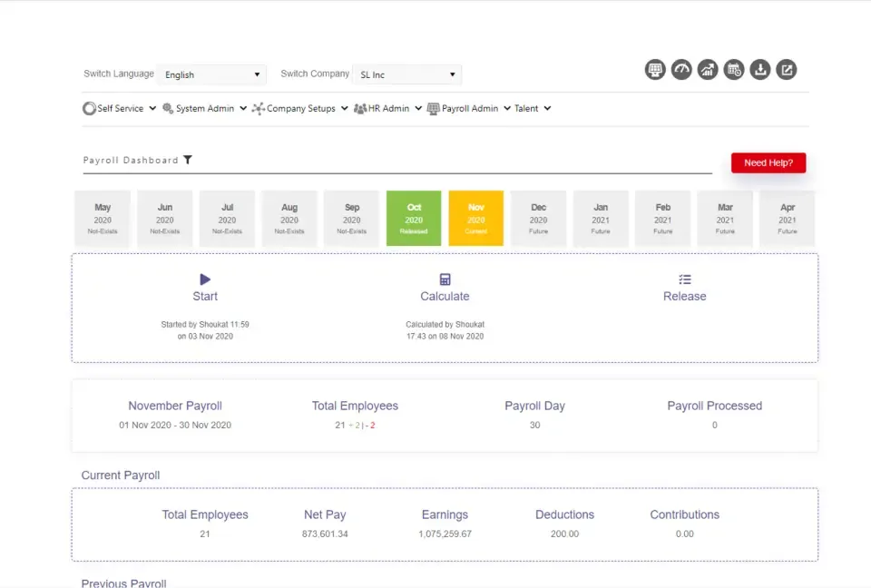Click the Calculate payroll label
This screenshot has width=871, height=588.
(445, 296)
